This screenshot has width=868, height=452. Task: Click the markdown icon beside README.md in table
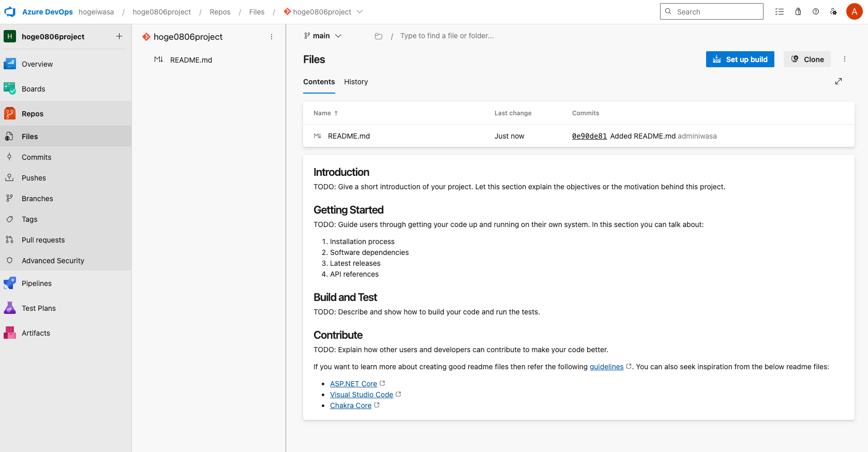(x=318, y=136)
